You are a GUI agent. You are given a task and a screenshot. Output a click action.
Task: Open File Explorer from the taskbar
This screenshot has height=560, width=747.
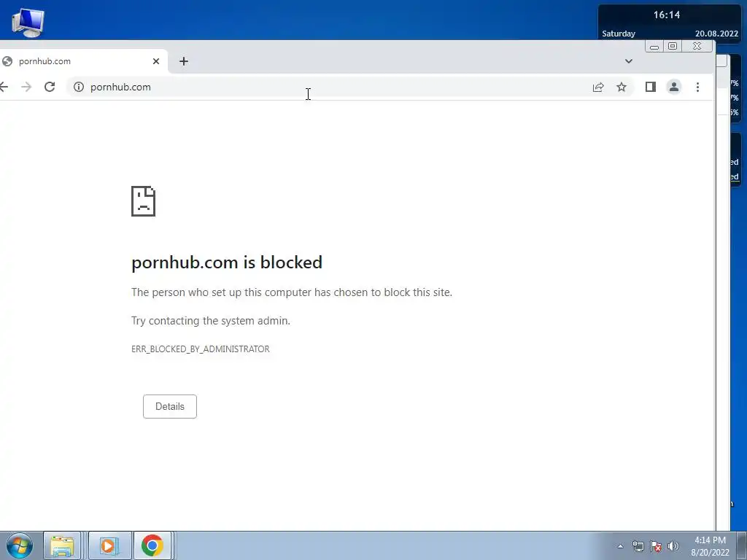click(x=62, y=545)
